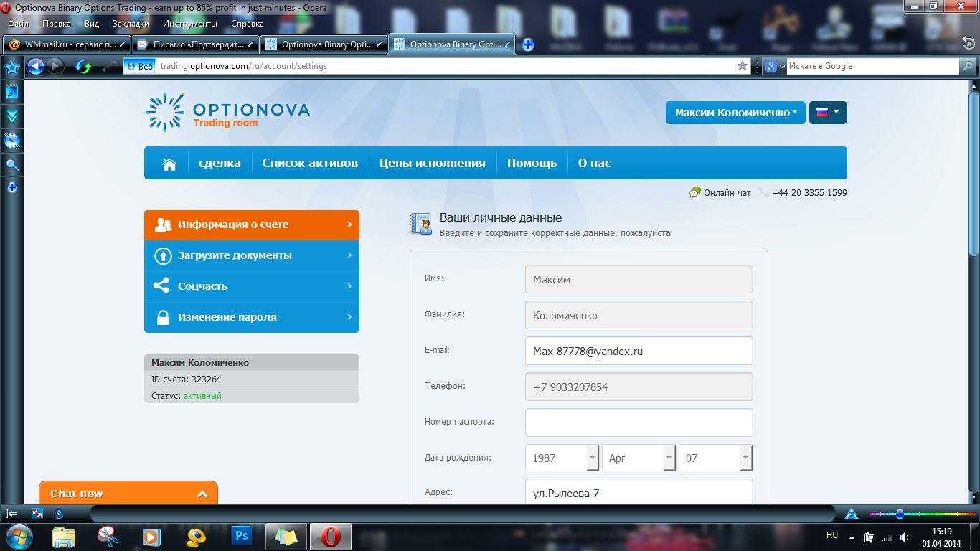Screen dimensions: 980x551
Task: Click the home icon in Optionova menu
Action: [169, 164]
